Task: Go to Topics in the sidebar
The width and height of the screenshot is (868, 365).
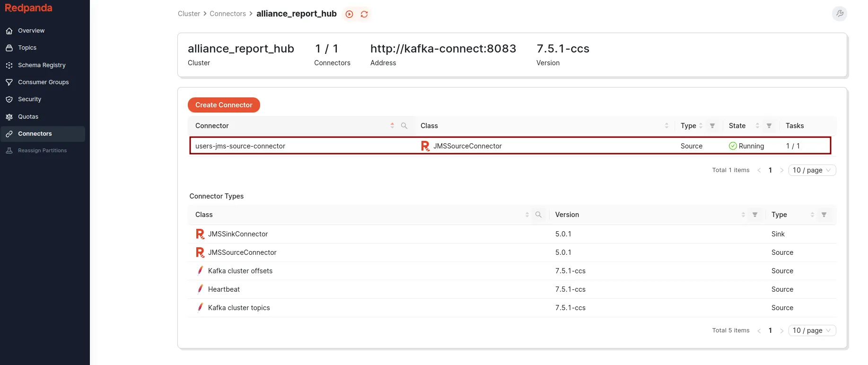Action: click(27, 48)
